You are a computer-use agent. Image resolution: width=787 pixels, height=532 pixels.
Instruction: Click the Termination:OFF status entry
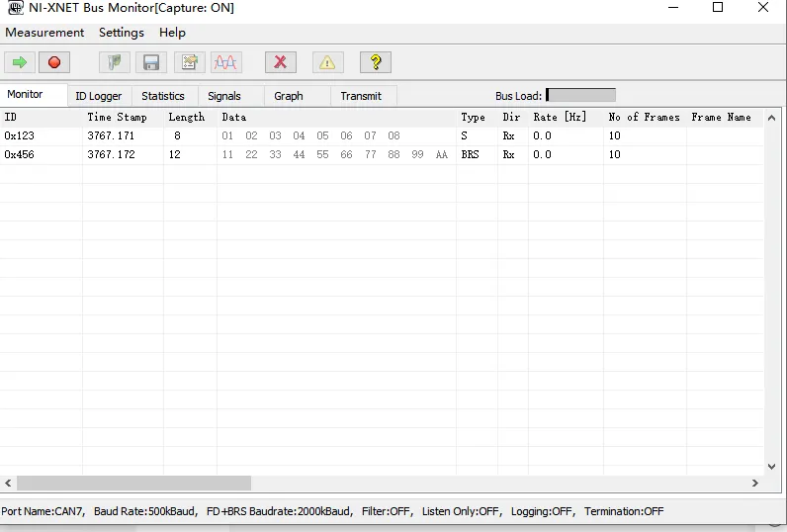pos(624,511)
